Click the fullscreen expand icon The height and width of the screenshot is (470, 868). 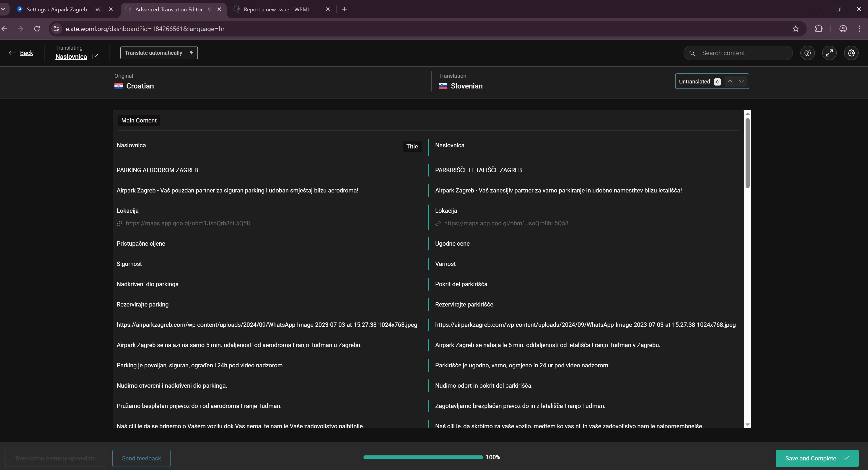[829, 53]
